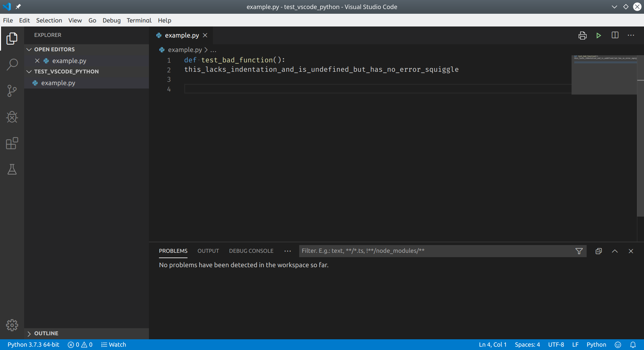Open the Testing beaker view

pyautogui.click(x=12, y=170)
